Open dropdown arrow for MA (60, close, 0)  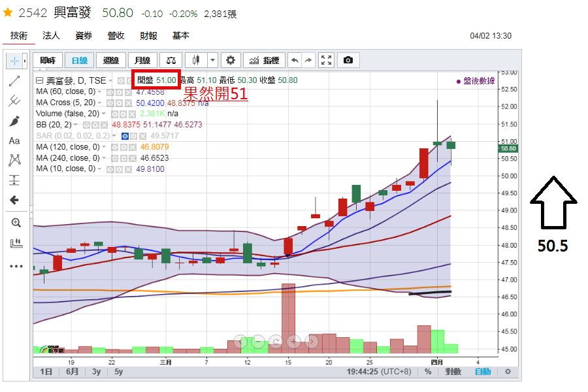pos(99,92)
